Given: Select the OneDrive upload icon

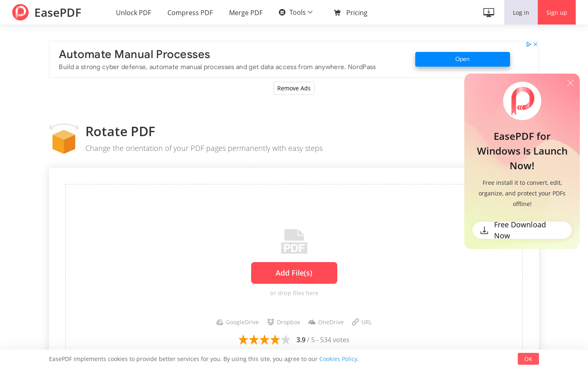Looking at the screenshot, I should (x=312, y=322).
